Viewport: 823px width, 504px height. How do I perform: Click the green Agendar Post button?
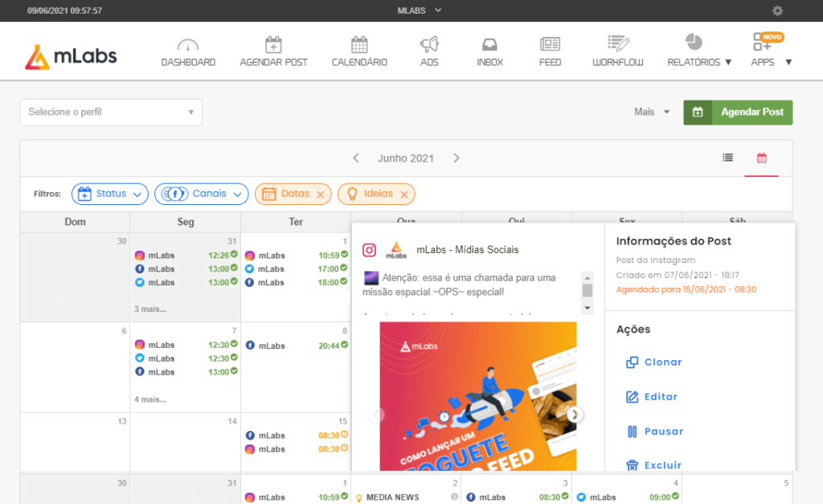[x=738, y=113]
